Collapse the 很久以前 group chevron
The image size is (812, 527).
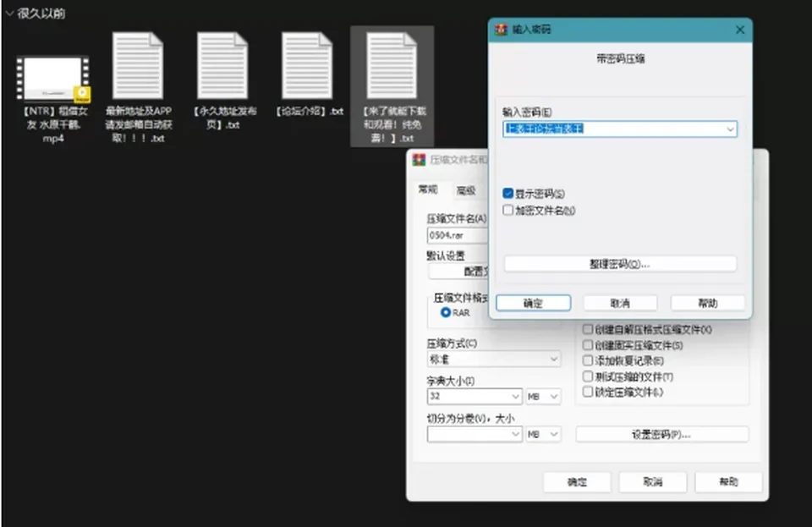8,14
